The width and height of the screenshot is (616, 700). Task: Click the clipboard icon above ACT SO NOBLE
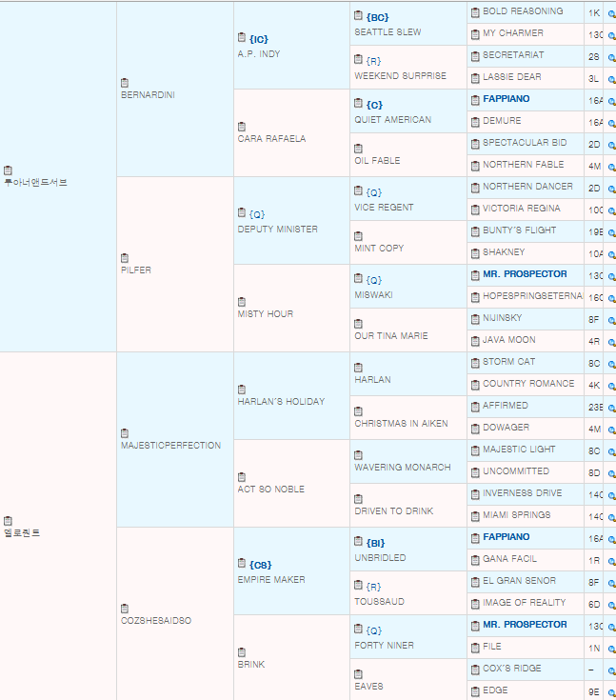pos(242,477)
